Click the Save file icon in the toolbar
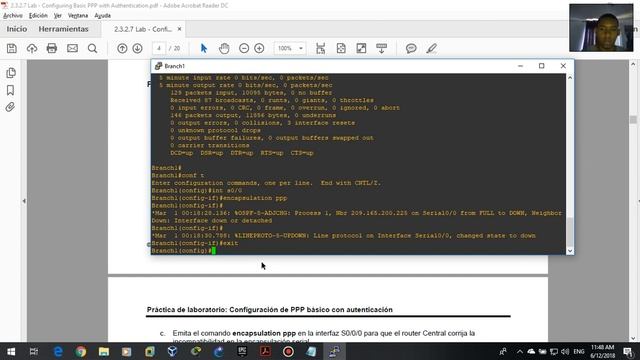Image resolution: width=640 pixels, height=360 pixels. click(12, 49)
